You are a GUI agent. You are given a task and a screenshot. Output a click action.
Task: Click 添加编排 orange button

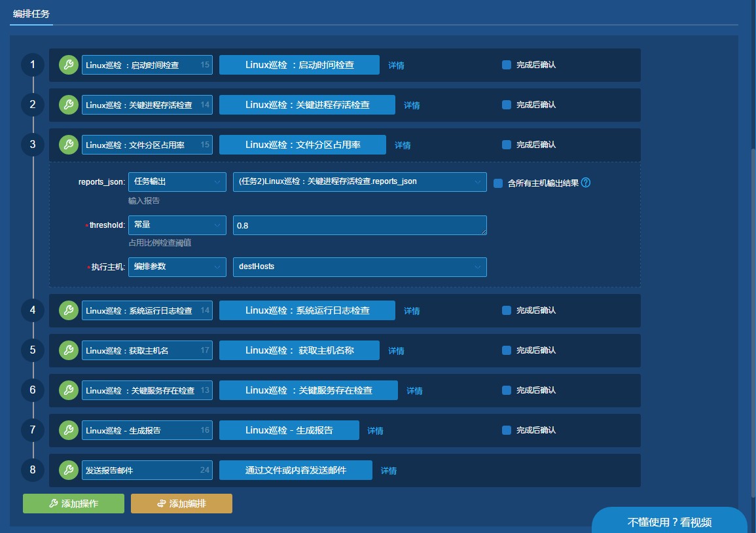181,504
